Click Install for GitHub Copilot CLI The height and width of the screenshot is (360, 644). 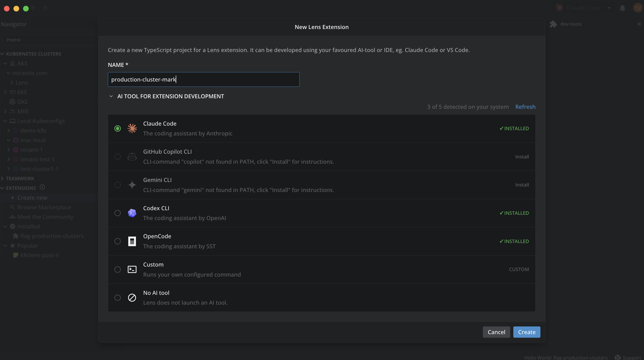point(522,157)
